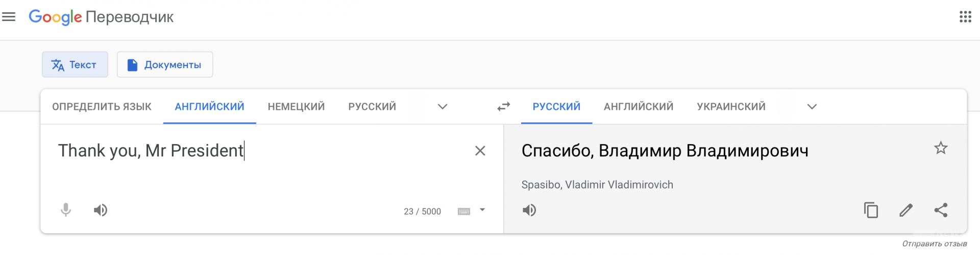980x255 pixels.
Task: Swap source and target languages
Action: [504, 106]
